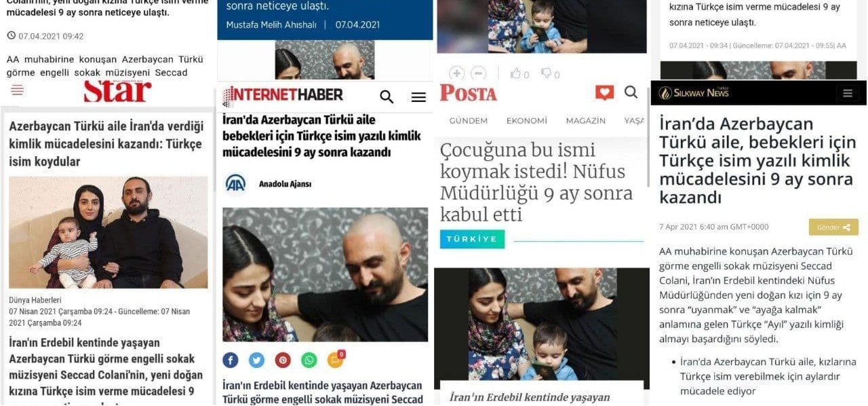Share article via WhatsApp icon
Image resolution: width=868 pixels, height=406 pixels.
point(309,360)
